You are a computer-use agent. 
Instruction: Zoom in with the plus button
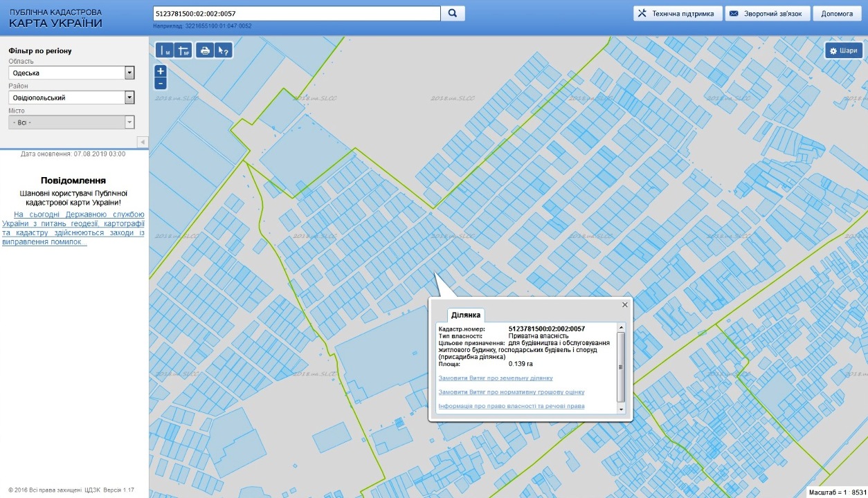(x=161, y=71)
